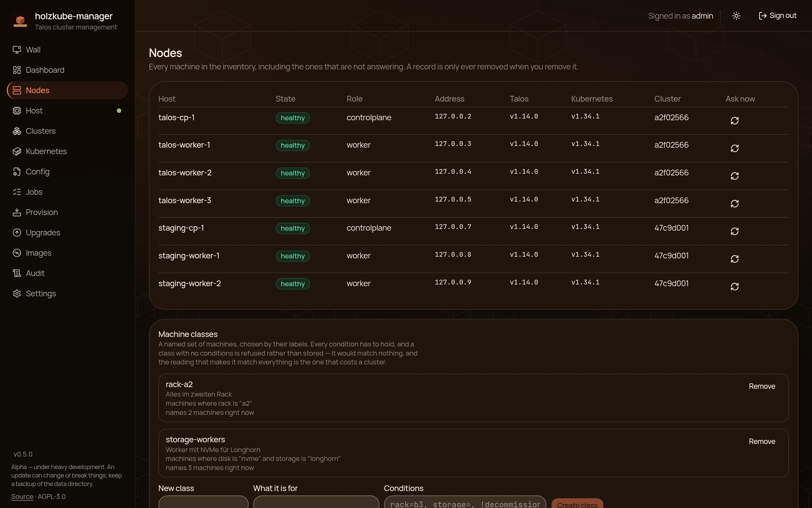Screen dimensions: 812x508
Task: Click the holzkube-manager logo
Action: click(20, 21)
